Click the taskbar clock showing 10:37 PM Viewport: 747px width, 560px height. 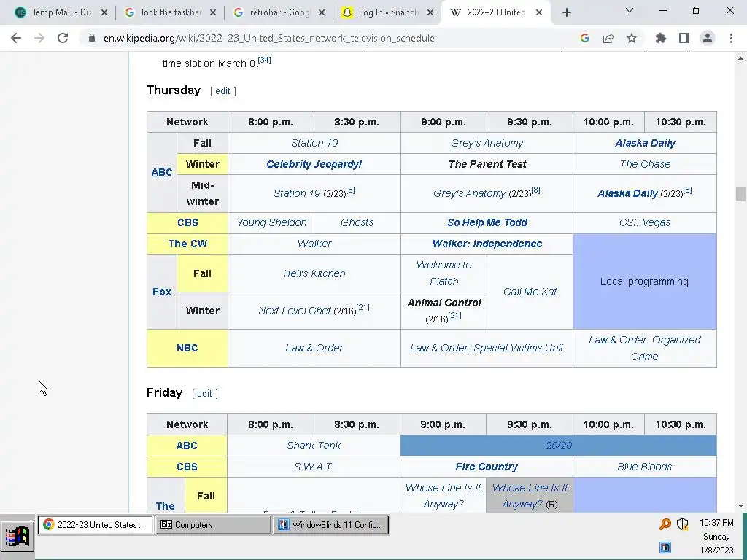pos(716,523)
